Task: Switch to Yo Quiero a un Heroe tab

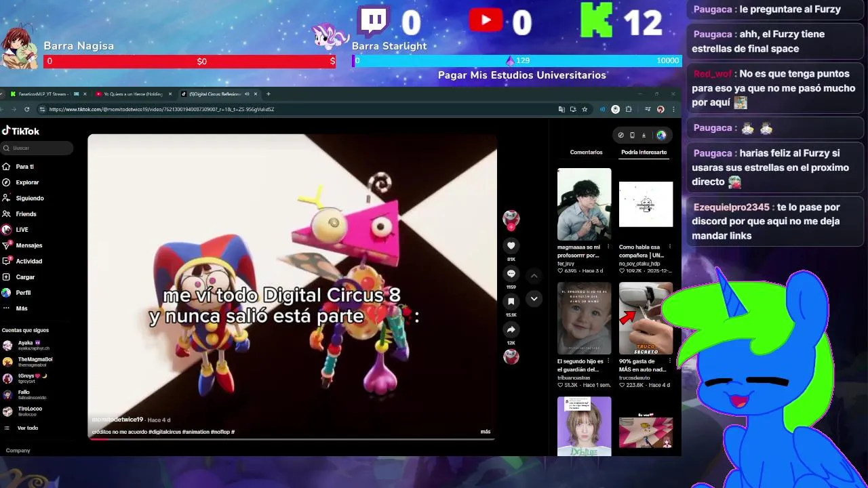Action: [x=132, y=94]
